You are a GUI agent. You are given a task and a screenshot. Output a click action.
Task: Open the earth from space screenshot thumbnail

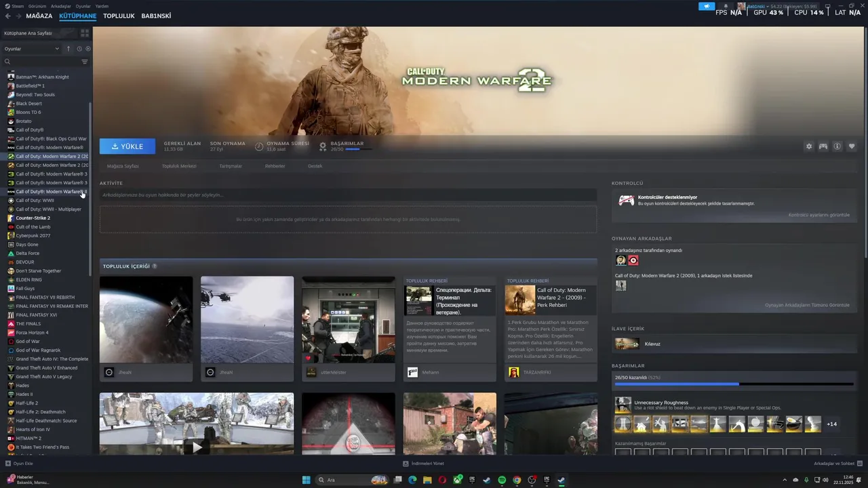[x=146, y=319]
